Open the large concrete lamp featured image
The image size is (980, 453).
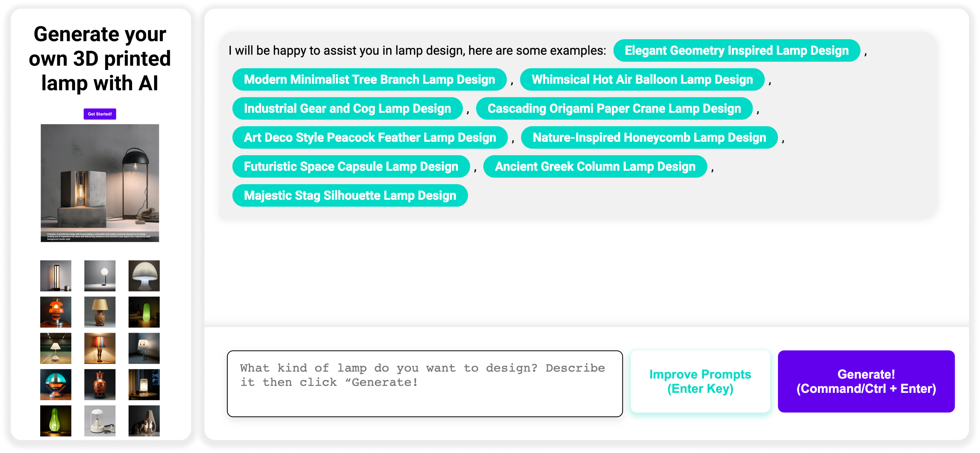click(100, 183)
